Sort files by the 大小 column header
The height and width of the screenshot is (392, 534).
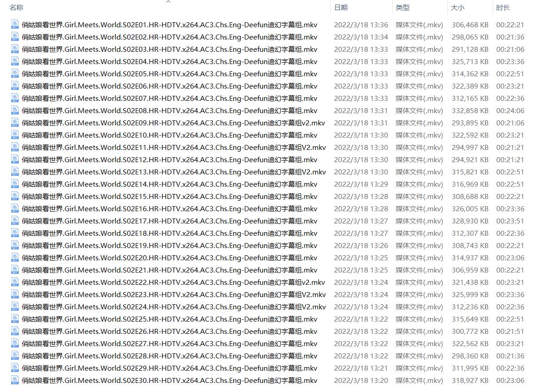click(457, 8)
